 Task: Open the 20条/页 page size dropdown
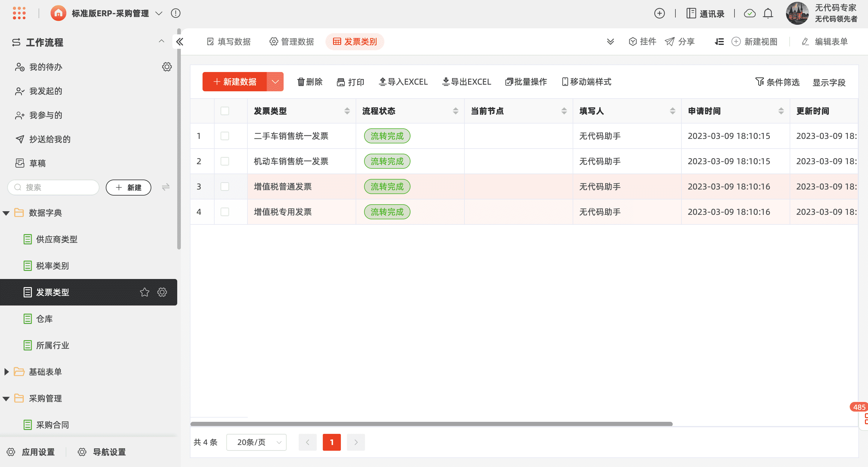(x=256, y=442)
